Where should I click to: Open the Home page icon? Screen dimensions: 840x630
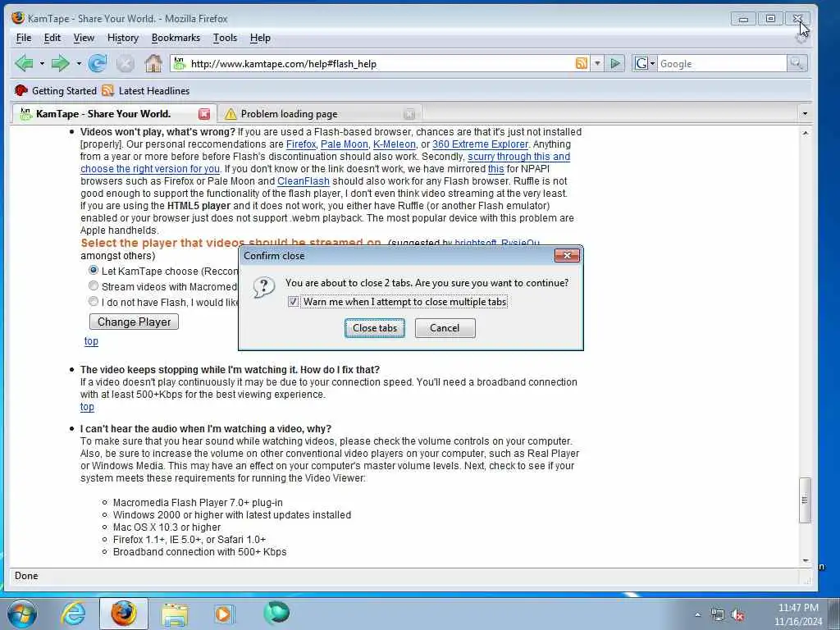153,64
